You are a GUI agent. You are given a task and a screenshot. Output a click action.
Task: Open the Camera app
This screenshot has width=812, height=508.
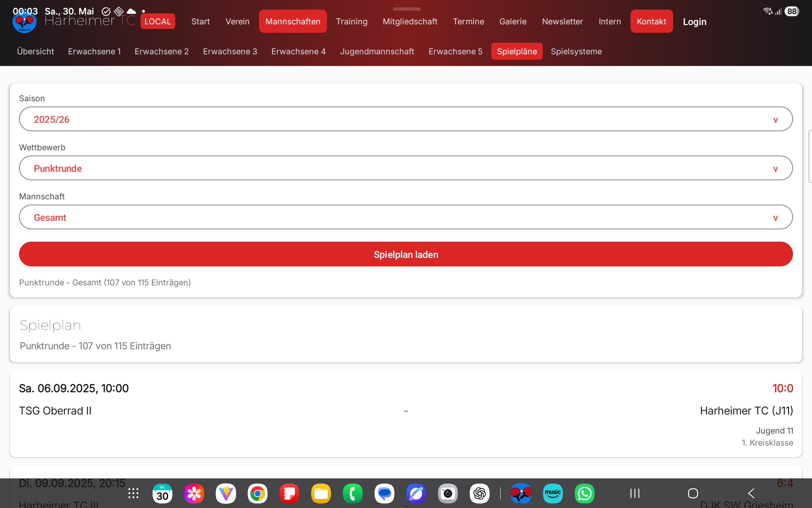(448, 493)
